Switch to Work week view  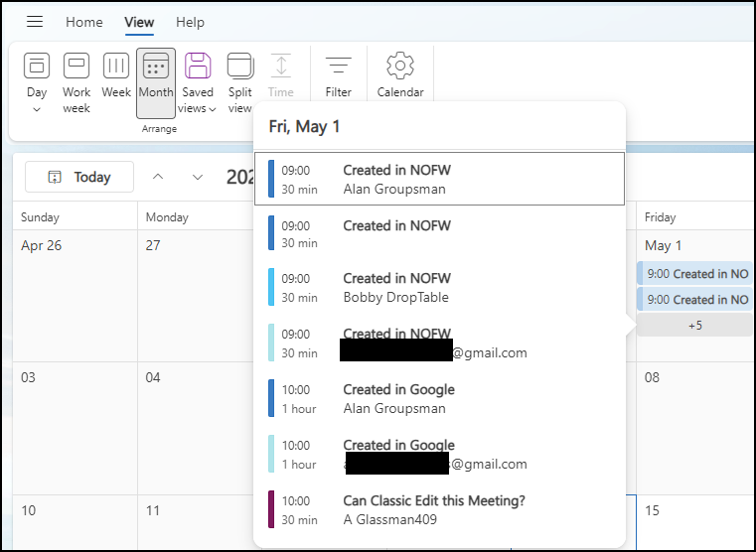click(76, 82)
